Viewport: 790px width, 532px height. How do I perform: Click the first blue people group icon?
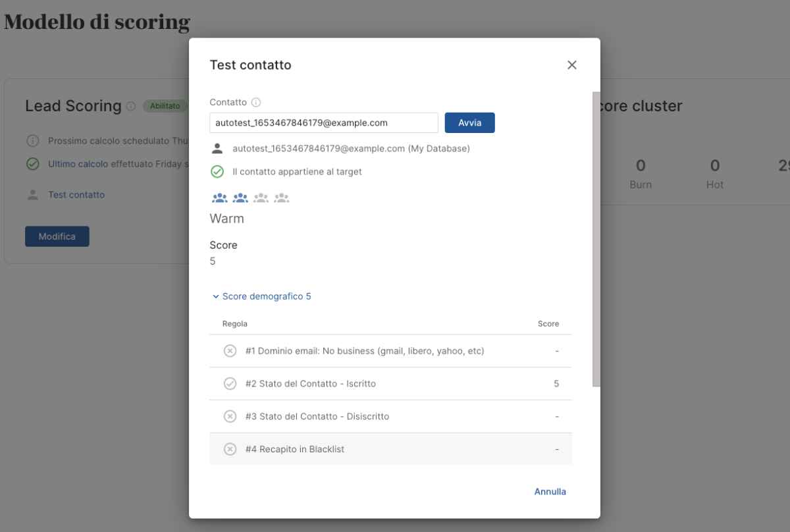tap(219, 198)
